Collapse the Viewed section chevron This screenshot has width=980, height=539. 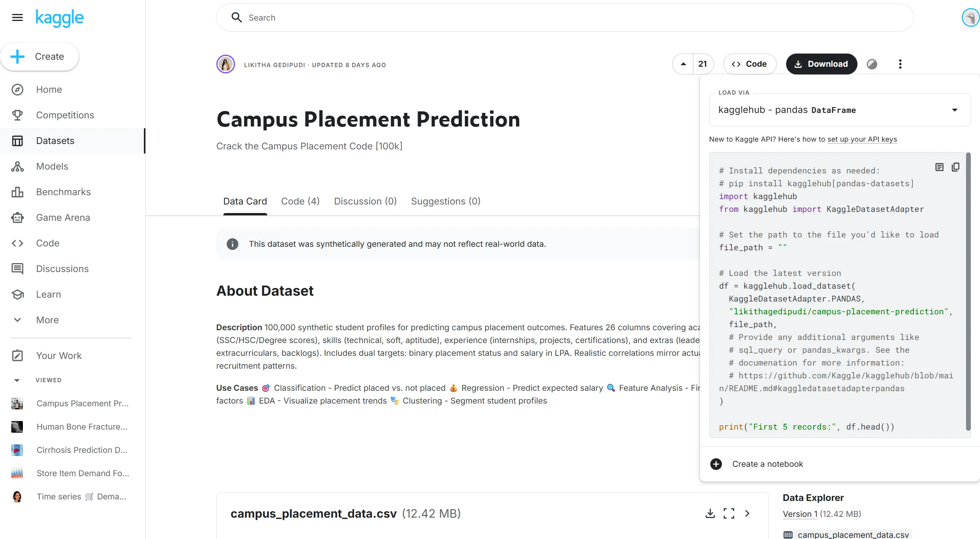tap(17, 380)
